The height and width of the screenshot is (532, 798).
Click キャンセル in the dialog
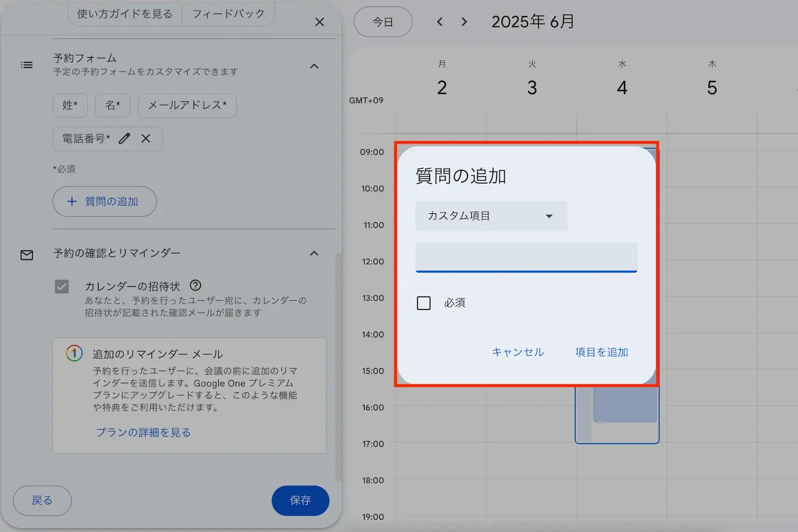[518, 352]
